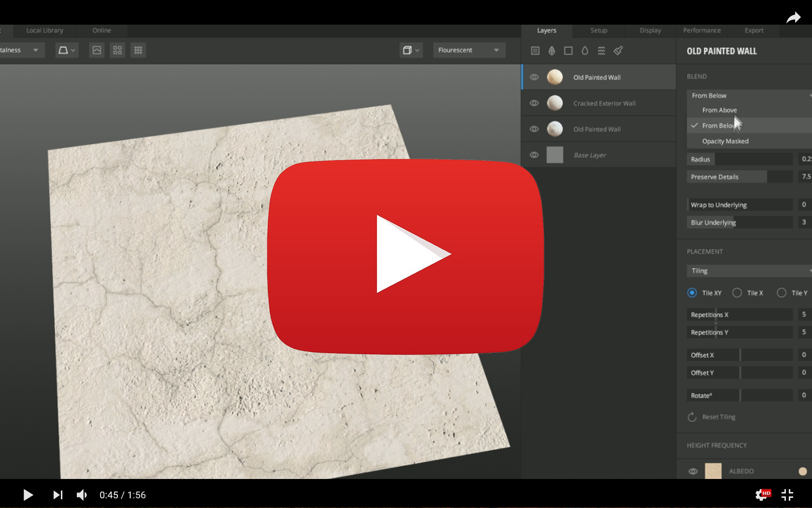Click the leaf icon in layer toolbar
812x508 pixels.
click(x=551, y=51)
